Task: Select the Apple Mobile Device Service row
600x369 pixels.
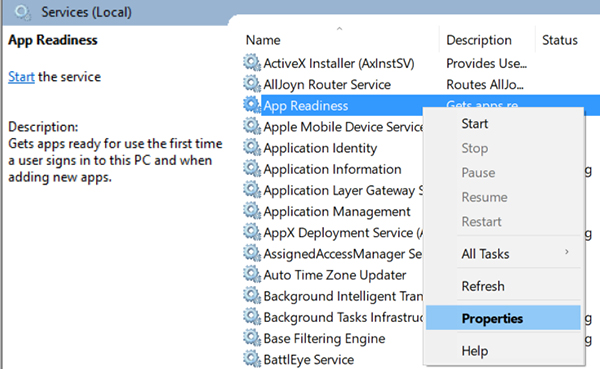Action: (x=343, y=127)
